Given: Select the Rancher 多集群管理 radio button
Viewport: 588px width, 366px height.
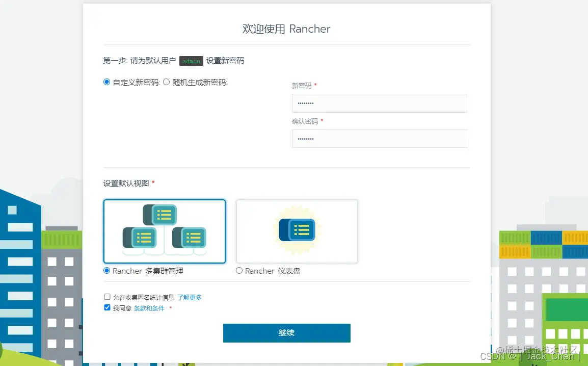Looking at the screenshot, I should coord(106,271).
